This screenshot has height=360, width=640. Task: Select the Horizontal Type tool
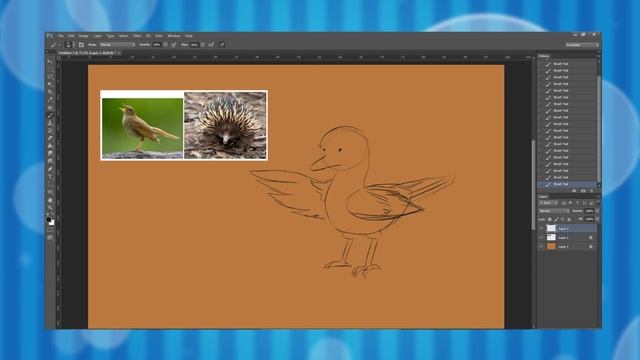(50, 176)
